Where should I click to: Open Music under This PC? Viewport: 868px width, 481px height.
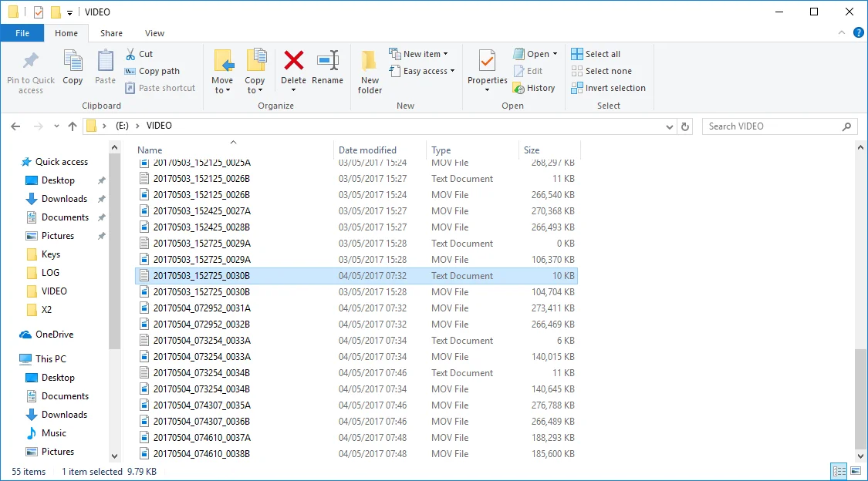pyautogui.click(x=54, y=433)
